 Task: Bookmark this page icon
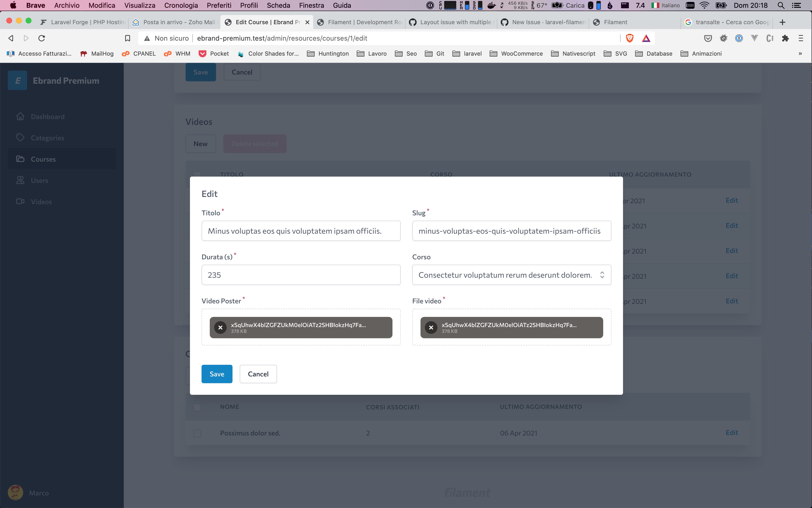click(x=128, y=38)
